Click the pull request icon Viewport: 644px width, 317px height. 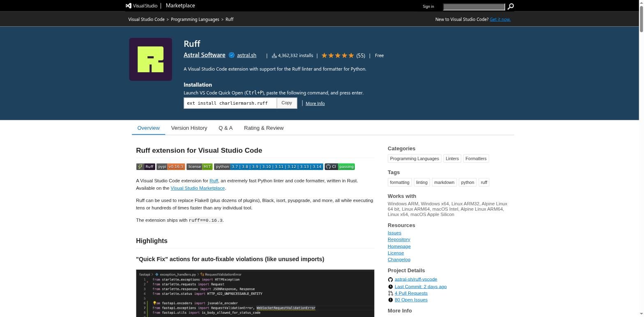(390, 293)
